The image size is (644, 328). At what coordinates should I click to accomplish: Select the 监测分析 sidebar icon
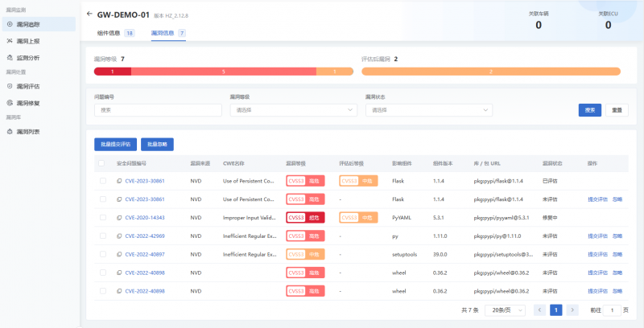click(9, 58)
